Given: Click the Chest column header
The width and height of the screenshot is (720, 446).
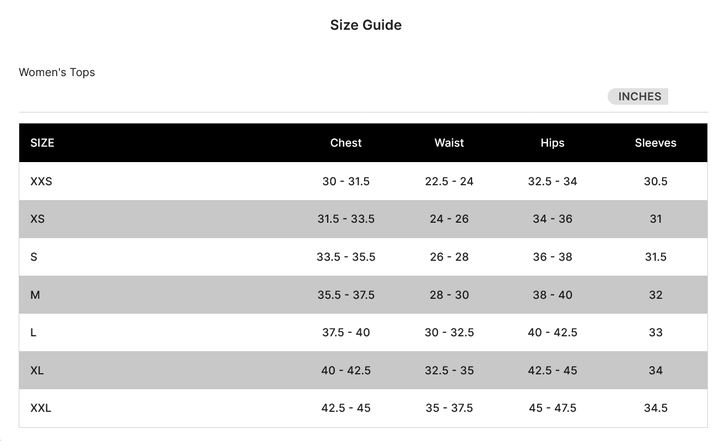Looking at the screenshot, I should 346,143.
